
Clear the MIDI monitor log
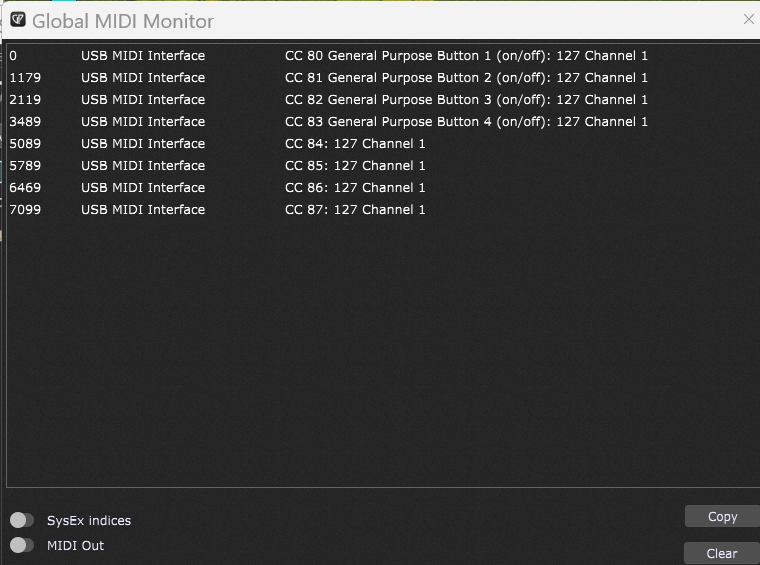721,553
